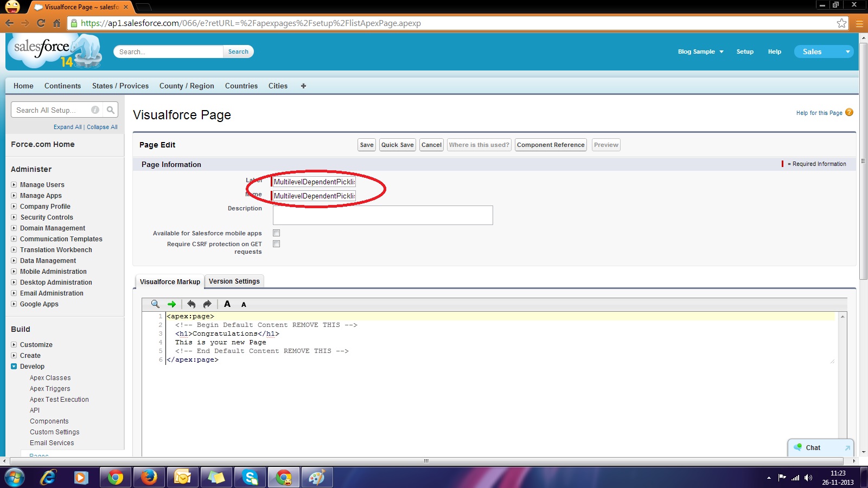The image size is (868, 488).
Task: Click the search magnifier icon in code editor toolbar
Action: 155,304
